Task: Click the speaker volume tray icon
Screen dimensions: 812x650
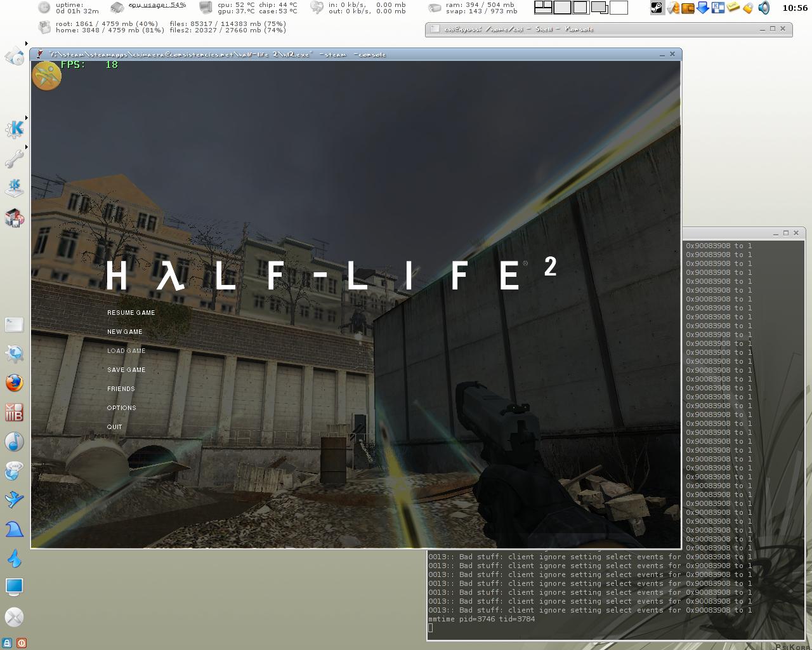Action: (764, 8)
